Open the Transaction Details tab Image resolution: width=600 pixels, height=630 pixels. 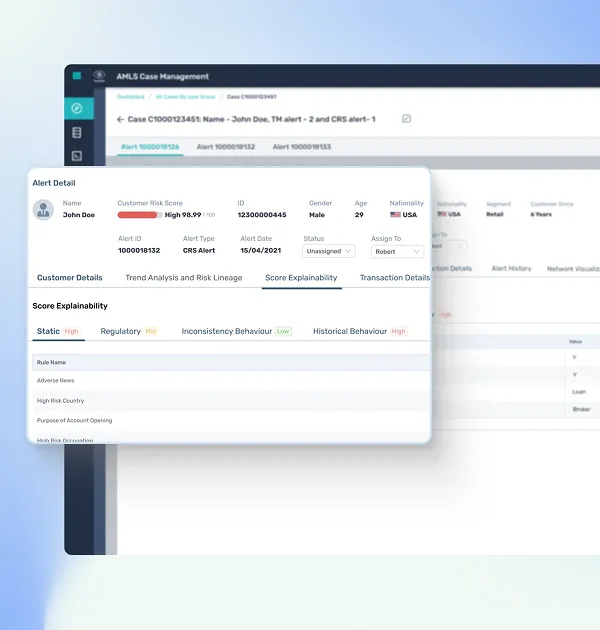395,278
